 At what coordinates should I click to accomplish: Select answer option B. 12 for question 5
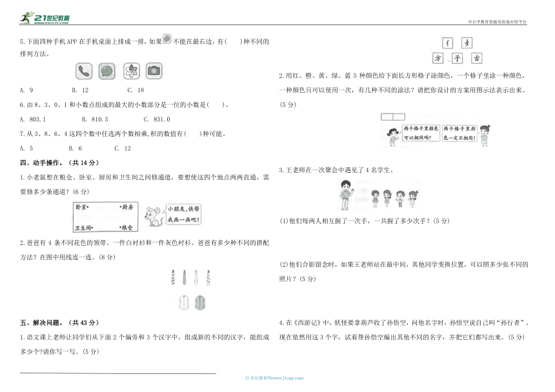81,90
